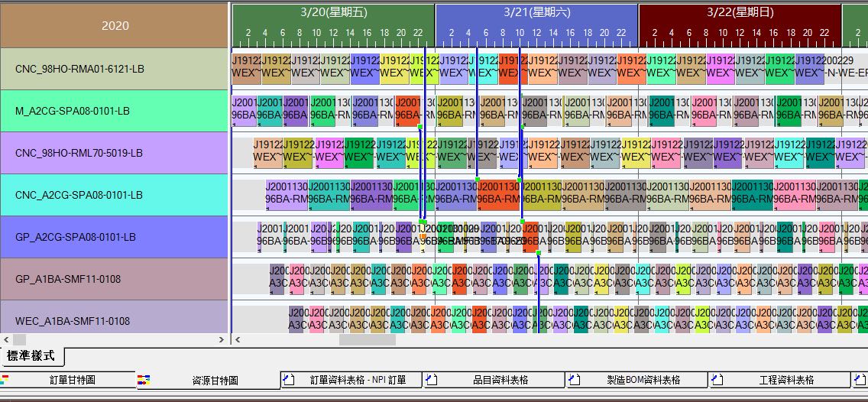The image size is (868, 402).
Task: Click the sheet icon beside 工程資料表格
Action: click(715, 380)
